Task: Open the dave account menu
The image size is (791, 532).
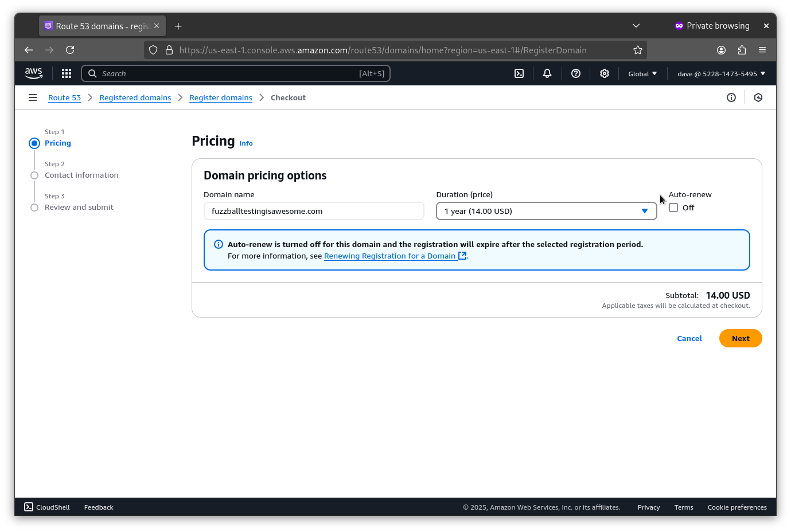Action: tap(722, 73)
